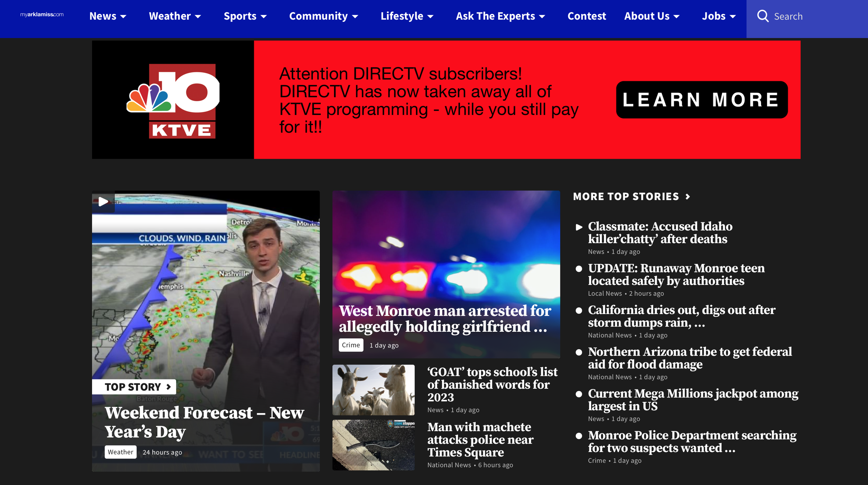This screenshot has width=868, height=485.
Task: Click News label under Mega Millions story
Action: [596, 419]
